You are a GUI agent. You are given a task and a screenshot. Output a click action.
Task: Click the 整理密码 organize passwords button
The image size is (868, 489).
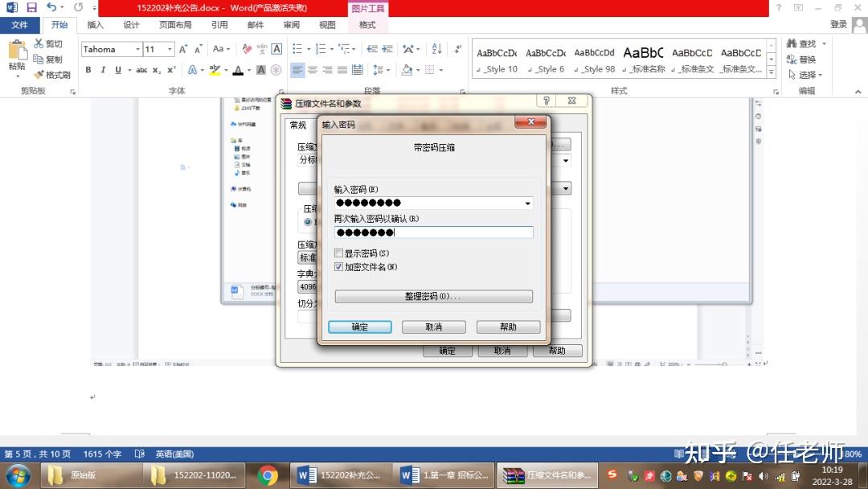click(433, 296)
